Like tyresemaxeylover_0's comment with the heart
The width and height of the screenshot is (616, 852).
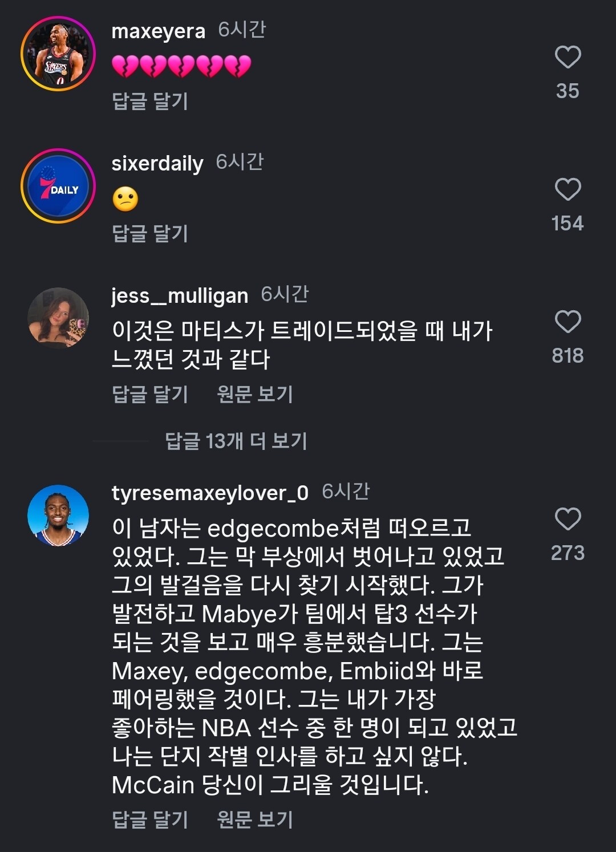pos(568,519)
